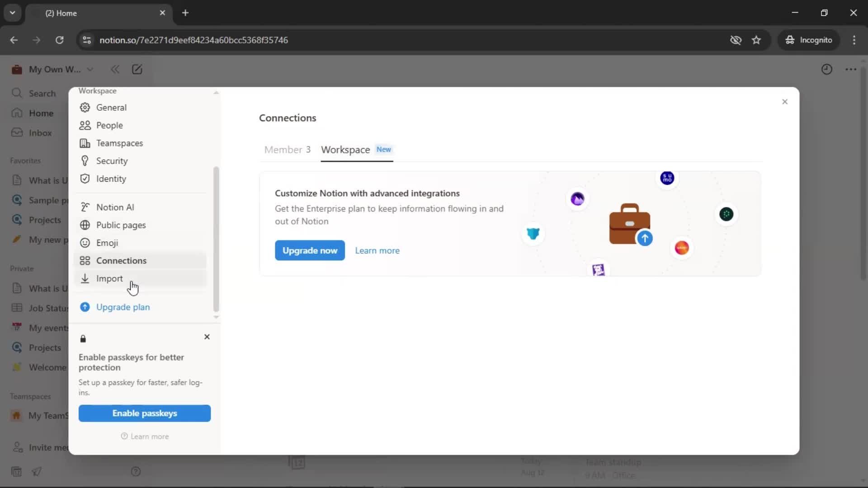View site information icon
Screen dimensions: 868x488
[86, 40]
